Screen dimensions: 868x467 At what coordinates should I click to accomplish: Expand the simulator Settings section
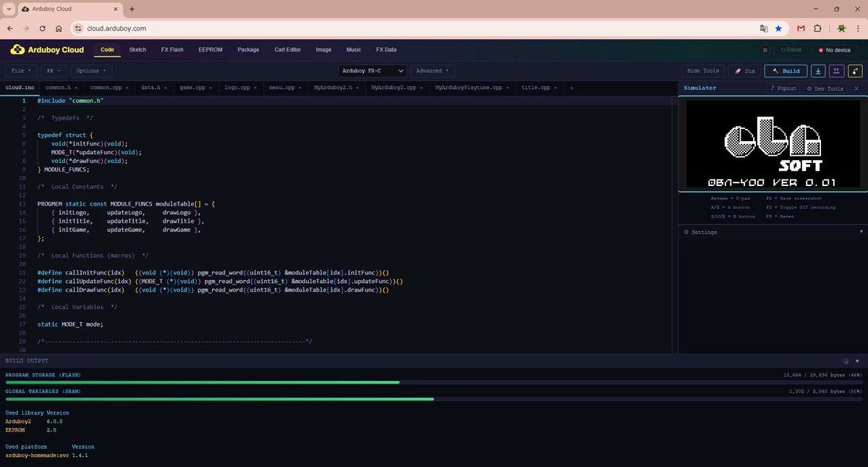tap(773, 232)
